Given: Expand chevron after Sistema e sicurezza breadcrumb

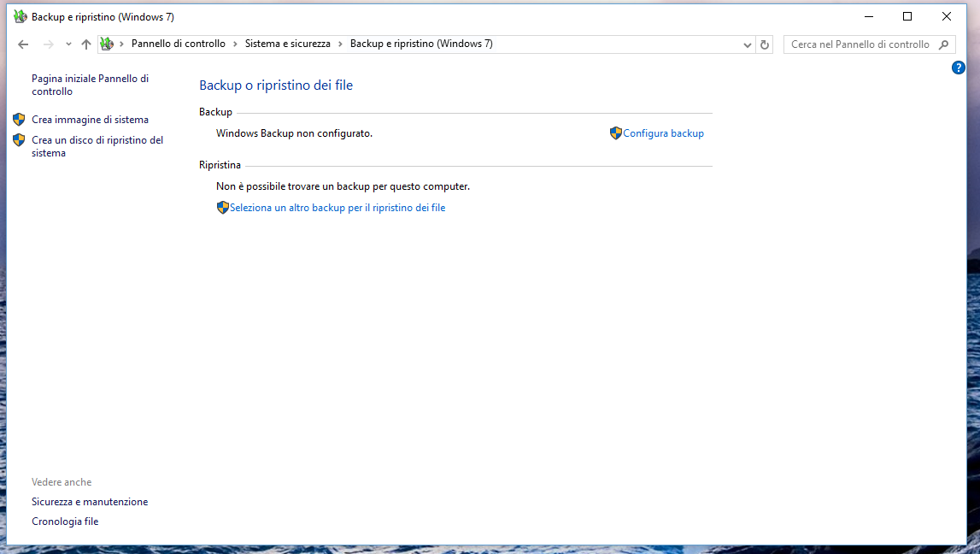Looking at the screenshot, I should click(340, 44).
